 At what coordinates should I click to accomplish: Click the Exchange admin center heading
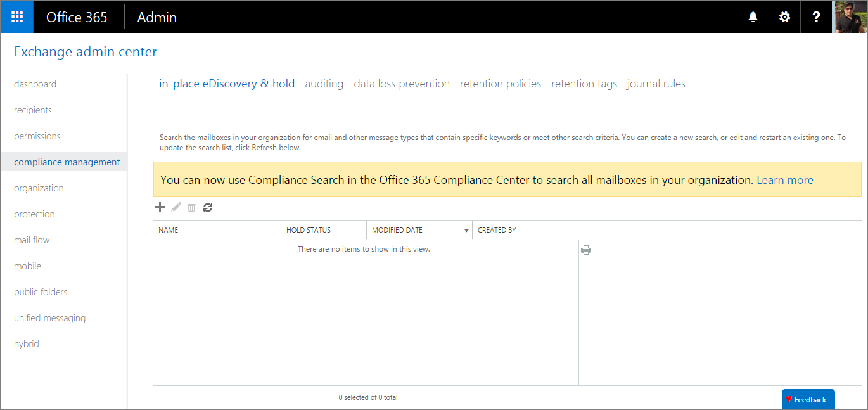pyautogui.click(x=86, y=52)
